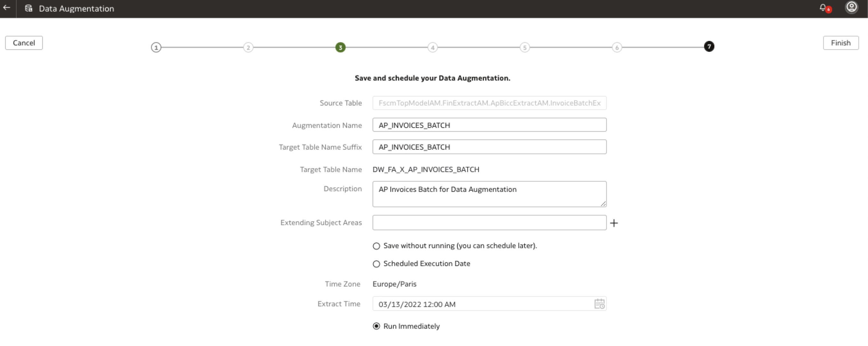The width and height of the screenshot is (868, 346).
Task: Jump to wizard step 7 circle
Action: pyautogui.click(x=709, y=46)
